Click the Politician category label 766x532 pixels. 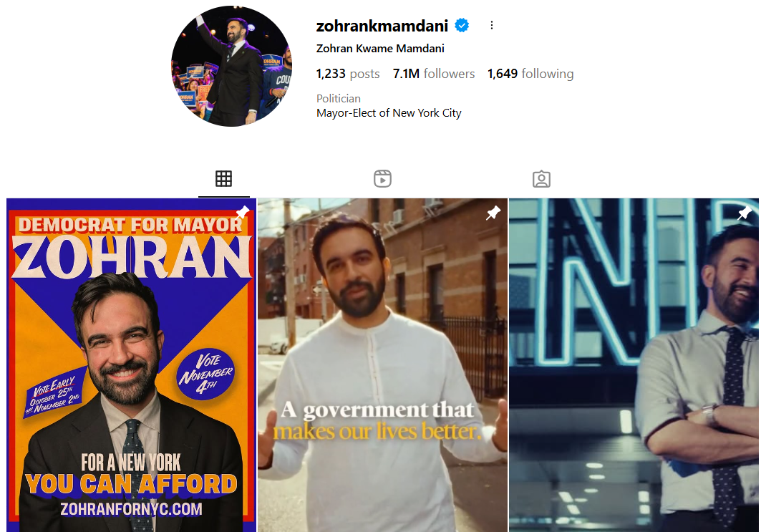click(x=339, y=99)
